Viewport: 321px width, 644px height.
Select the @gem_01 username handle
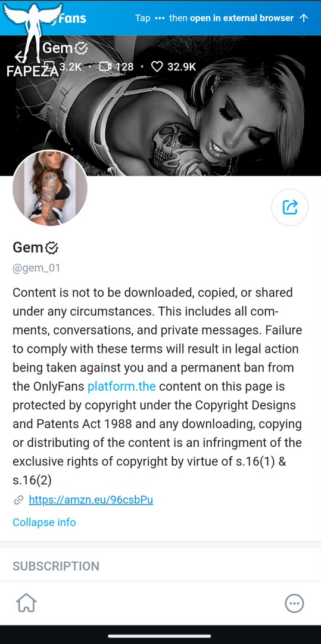click(x=36, y=268)
